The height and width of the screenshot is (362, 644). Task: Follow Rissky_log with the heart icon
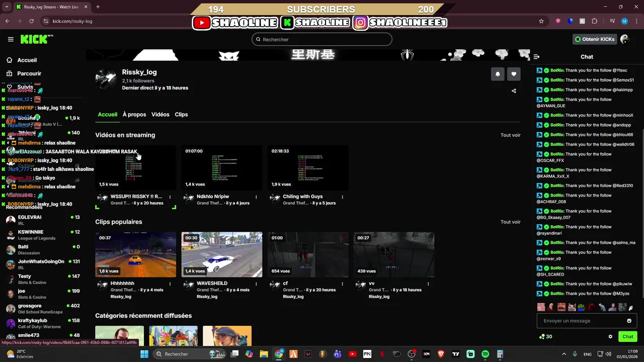pyautogui.click(x=514, y=74)
